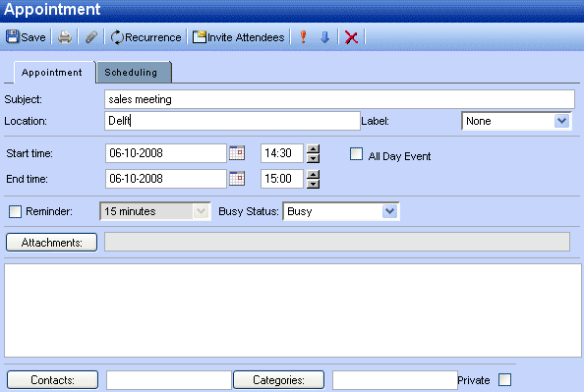Set high importance with the red exclamation icon

click(303, 37)
